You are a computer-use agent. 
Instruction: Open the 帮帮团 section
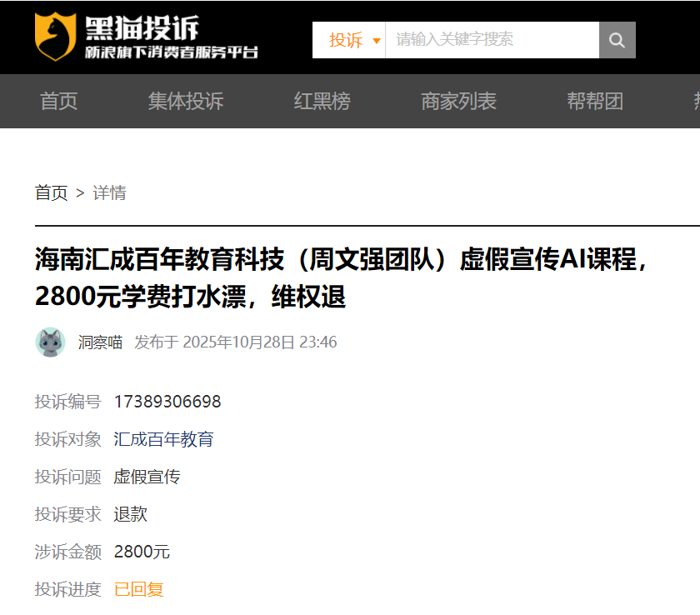pos(596,101)
